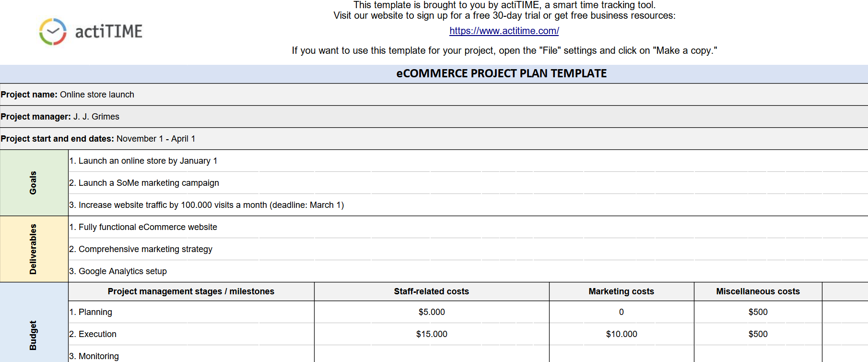Select the eCOMMERCE PROJECT PLAN TEMPLATE title cell
868x362 pixels.
point(501,73)
